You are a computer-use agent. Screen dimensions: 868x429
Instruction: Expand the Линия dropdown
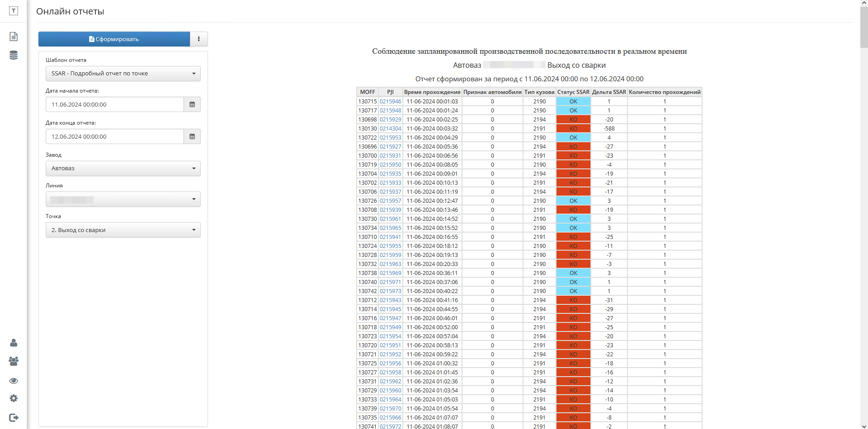(x=123, y=199)
